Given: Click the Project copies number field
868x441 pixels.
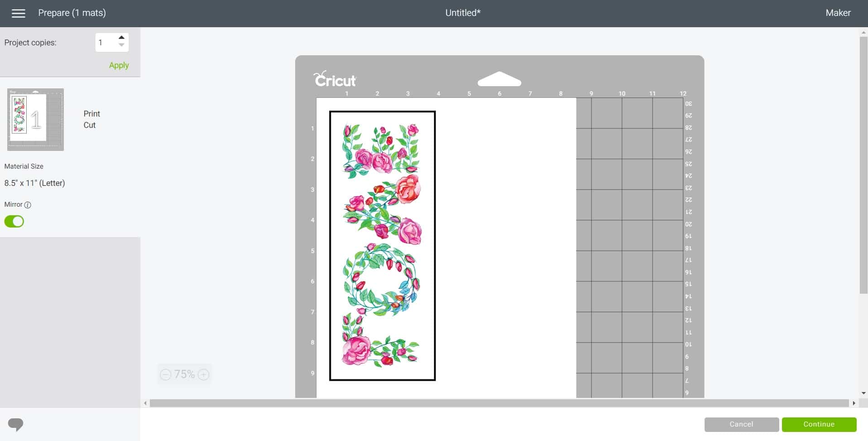Looking at the screenshot, I should pos(106,43).
